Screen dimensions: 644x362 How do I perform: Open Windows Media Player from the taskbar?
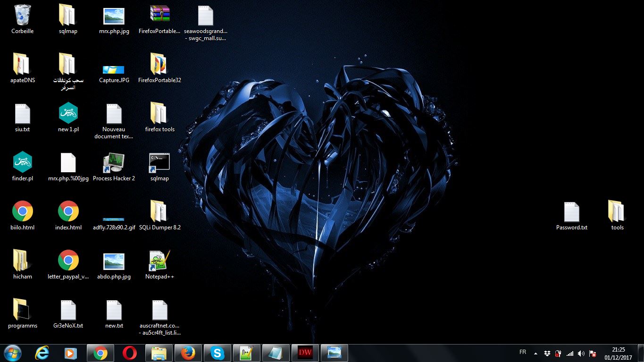71,353
